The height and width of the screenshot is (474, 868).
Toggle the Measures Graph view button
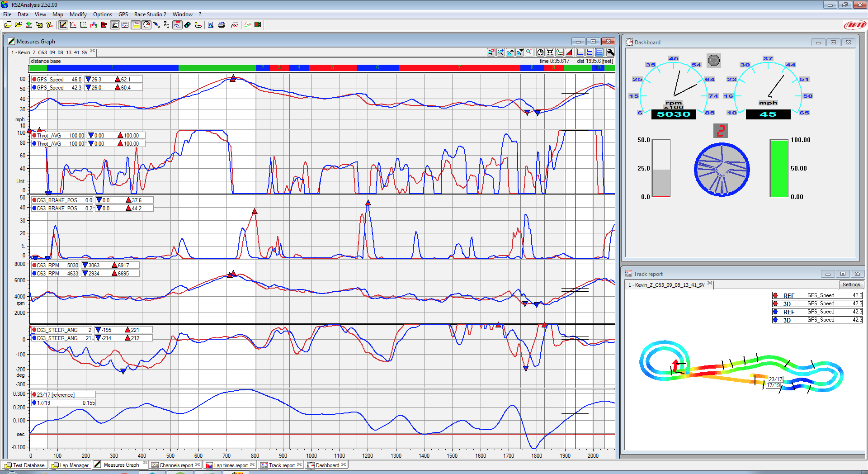pos(63,25)
